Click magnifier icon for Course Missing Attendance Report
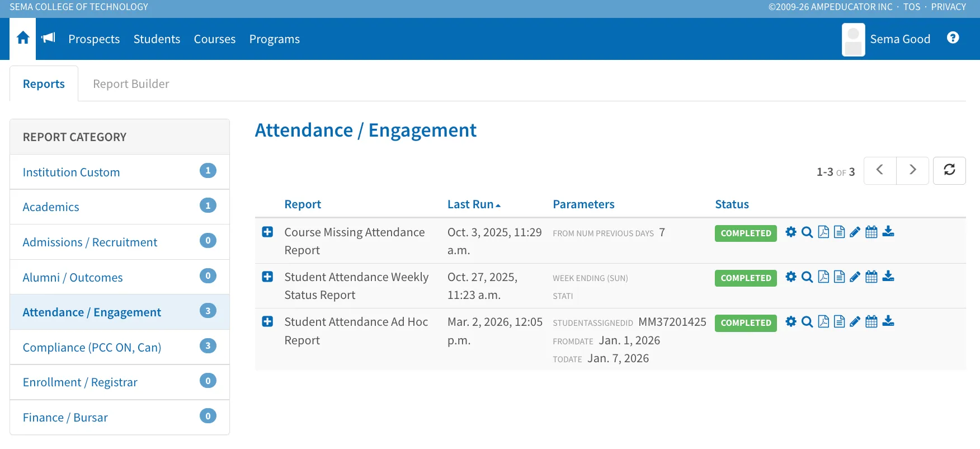This screenshot has width=980, height=449. [x=807, y=232]
